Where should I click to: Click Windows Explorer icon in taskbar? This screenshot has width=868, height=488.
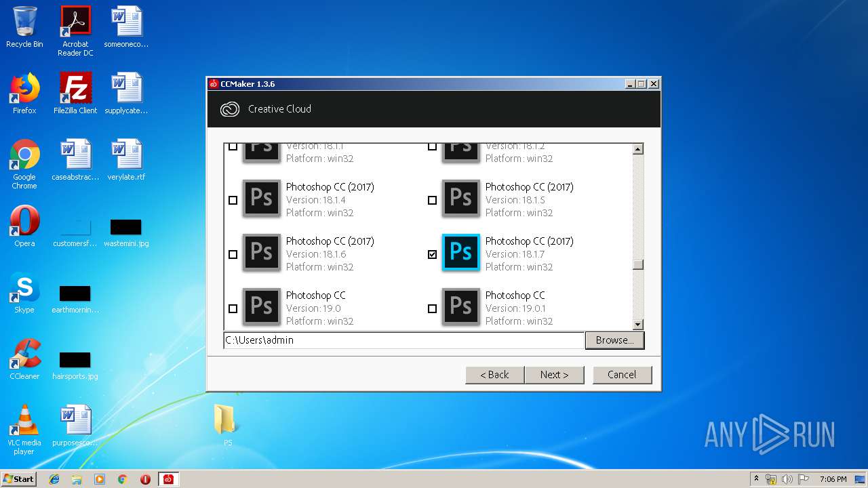(x=77, y=479)
